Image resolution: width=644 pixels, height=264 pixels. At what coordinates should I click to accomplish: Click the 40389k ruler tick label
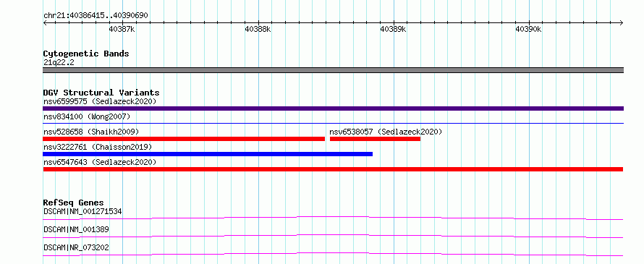click(393, 29)
